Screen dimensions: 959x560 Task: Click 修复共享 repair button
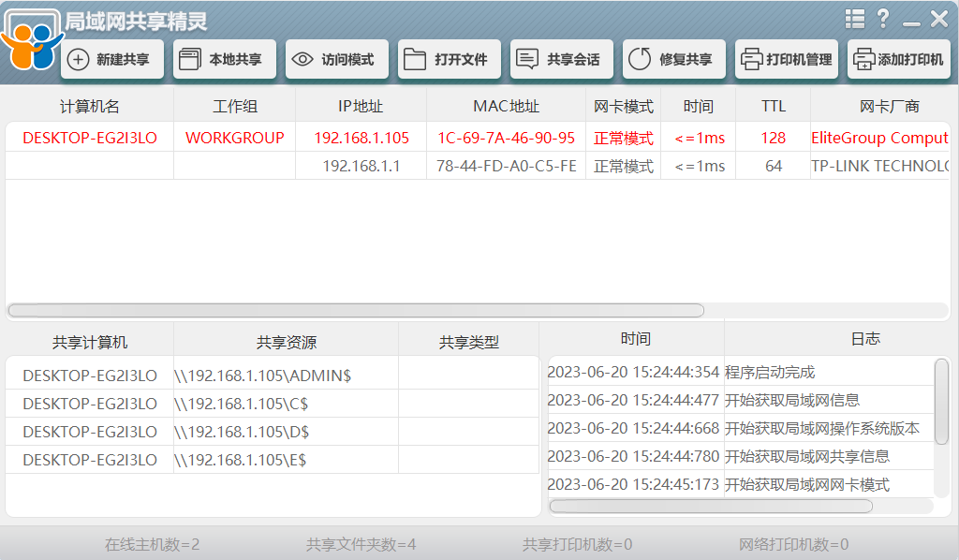pyautogui.click(x=674, y=59)
